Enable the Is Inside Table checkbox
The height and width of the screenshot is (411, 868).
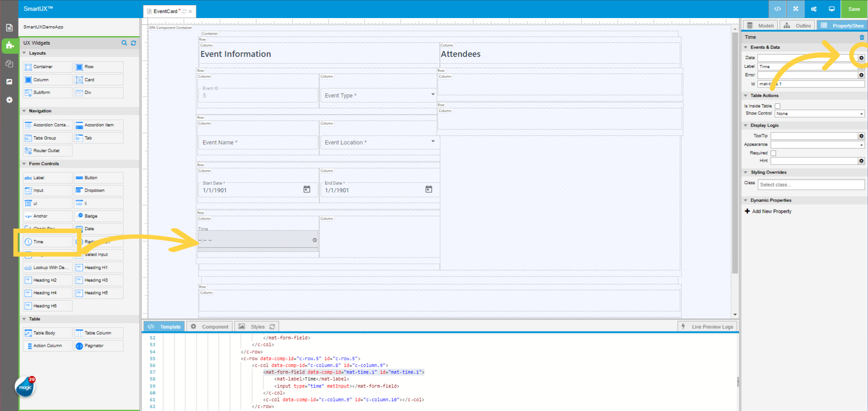click(778, 106)
